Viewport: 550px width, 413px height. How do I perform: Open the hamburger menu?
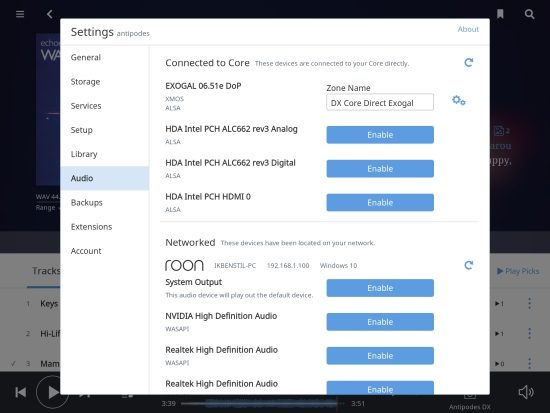(x=20, y=14)
